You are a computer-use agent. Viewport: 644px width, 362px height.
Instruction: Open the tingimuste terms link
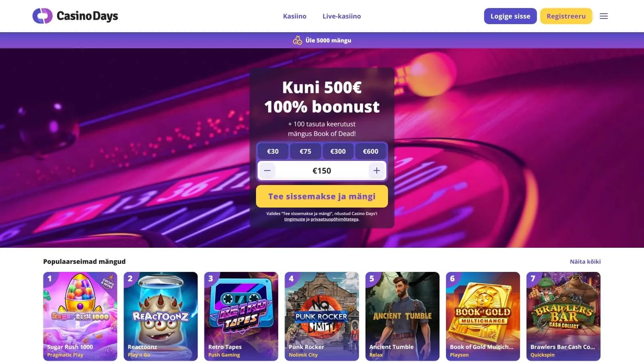[x=295, y=219]
